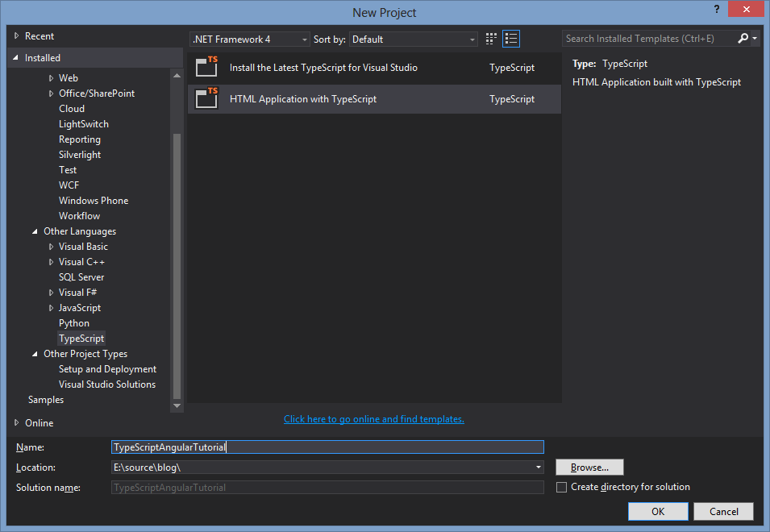Viewport: 770px width, 532px height.
Task: Open the go online and find templates link
Action: (x=373, y=418)
